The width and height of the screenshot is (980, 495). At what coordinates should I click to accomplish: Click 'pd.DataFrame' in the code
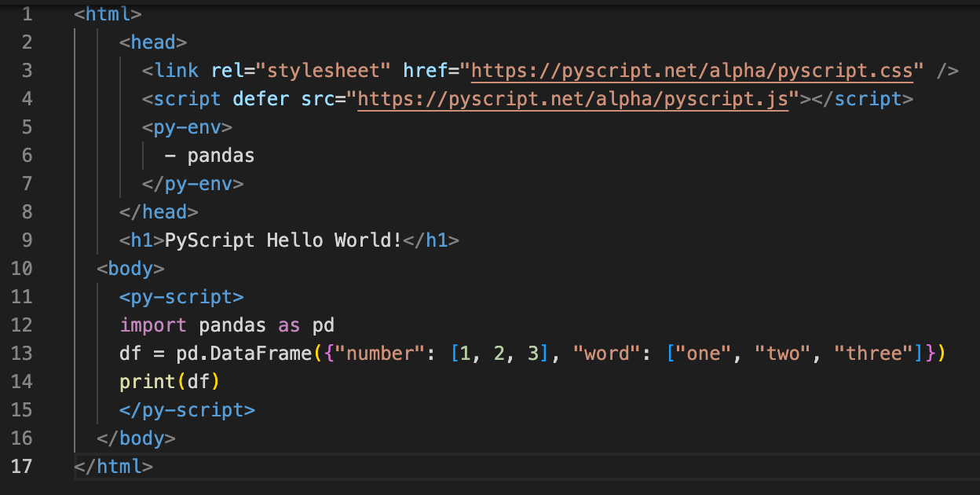click(244, 354)
